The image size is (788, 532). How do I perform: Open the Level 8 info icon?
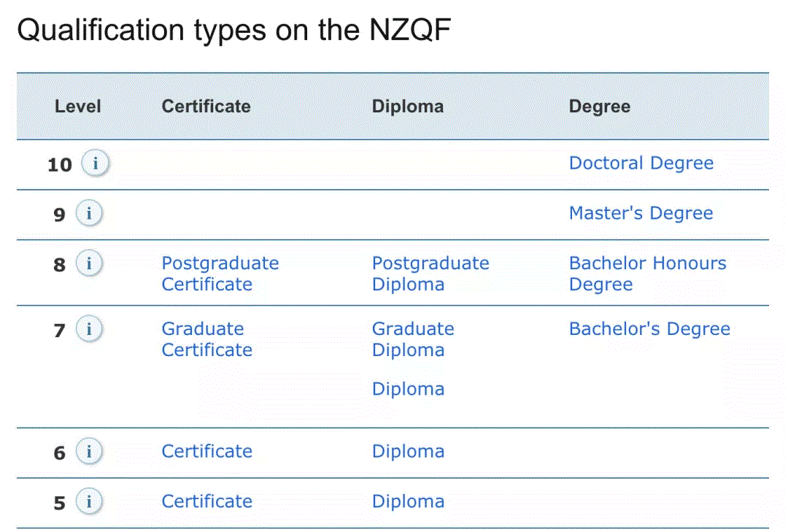(x=89, y=263)
